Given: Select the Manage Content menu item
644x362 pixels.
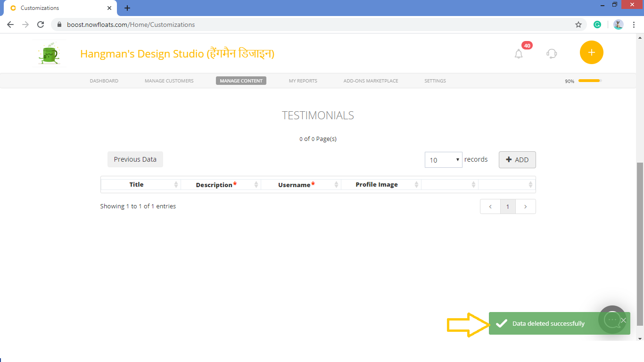Looking at the screenshot, I should [x=241, y=81].
